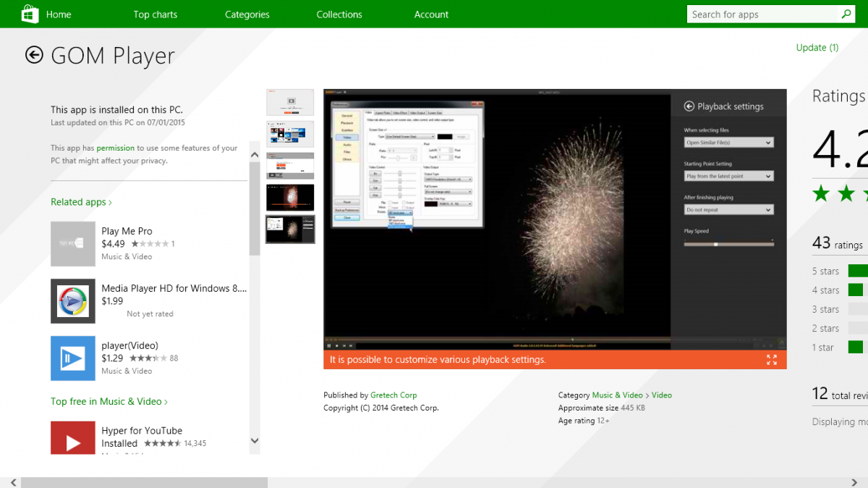The width and height of the screenshot is (868, 488).
Task: Select the colorful tiles screenshot thumbnail
Action: [x=290, y=134]
